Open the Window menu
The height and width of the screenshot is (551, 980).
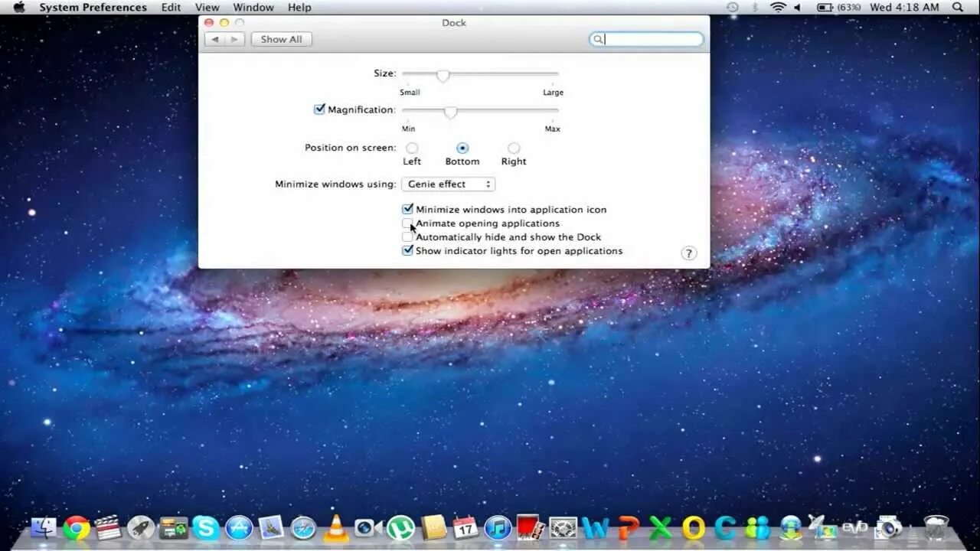click(x=253, y=7)
